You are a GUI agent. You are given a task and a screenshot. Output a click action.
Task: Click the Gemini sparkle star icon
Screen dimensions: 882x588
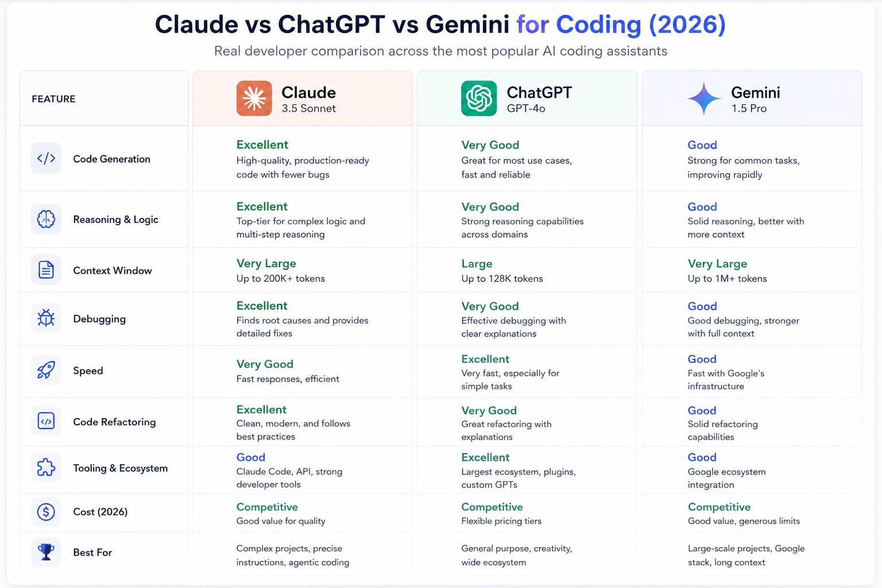coord(704,99)
